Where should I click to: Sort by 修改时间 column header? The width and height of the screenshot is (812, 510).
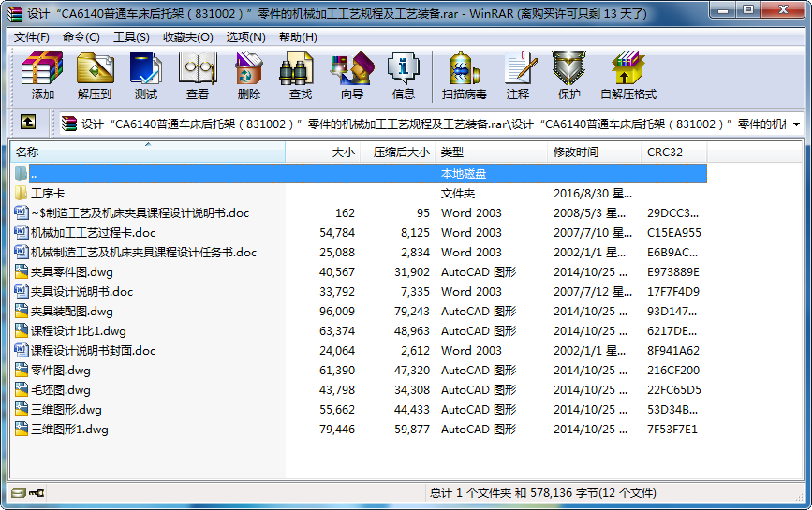[x=594, y=153]
